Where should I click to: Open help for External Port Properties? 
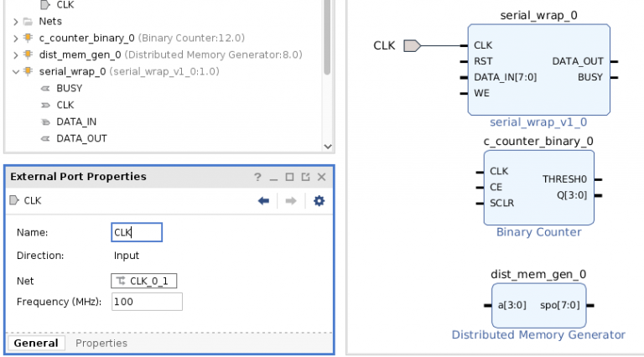coord(258,177)
